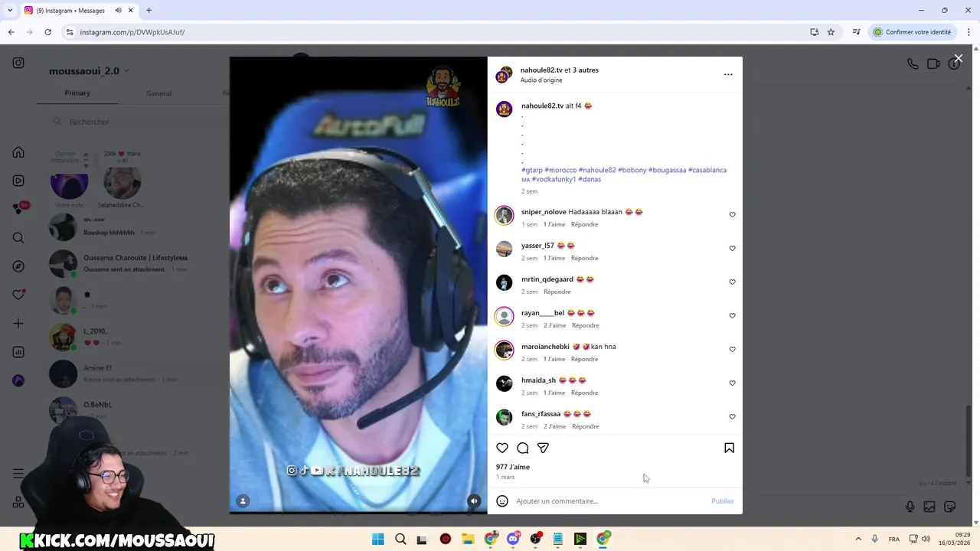Open OBS Studio from the taskbar

click(535, 539)
